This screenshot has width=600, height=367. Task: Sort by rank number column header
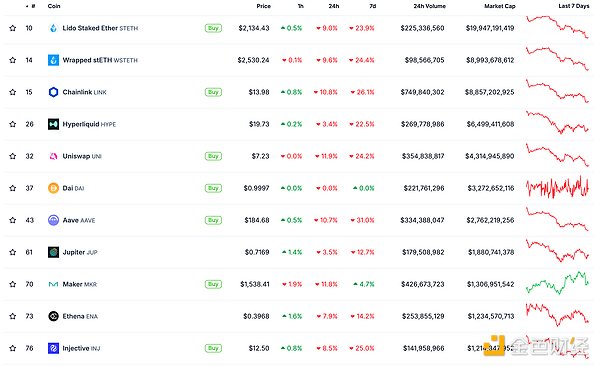click(31, 6)
